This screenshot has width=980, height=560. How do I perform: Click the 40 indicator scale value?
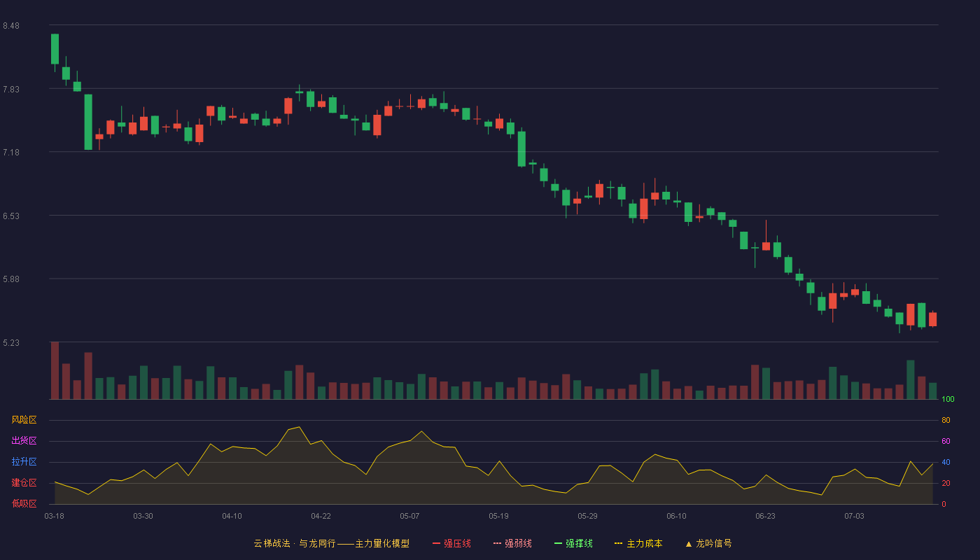946,462
